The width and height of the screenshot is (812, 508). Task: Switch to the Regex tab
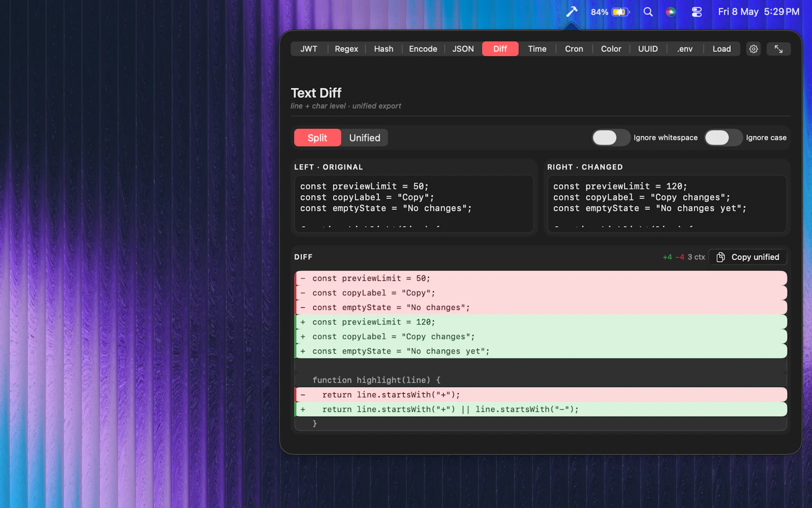tap(346, 49)
